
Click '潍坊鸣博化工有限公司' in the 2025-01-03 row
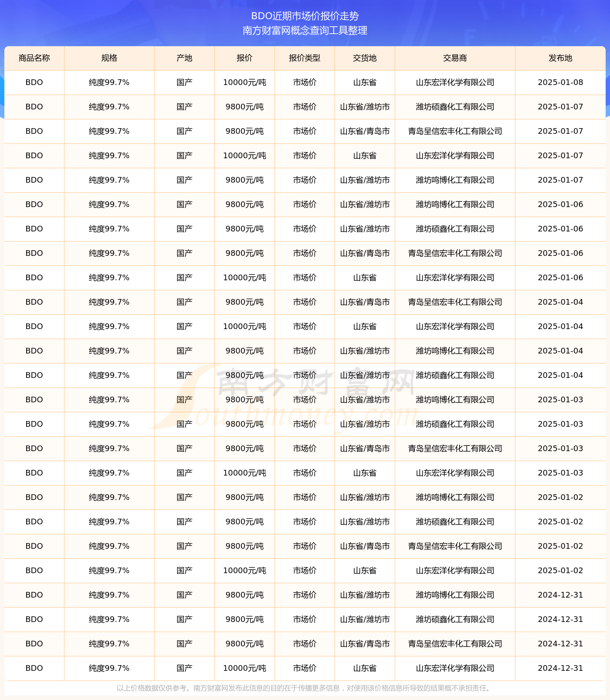pyautogui.click(x=455, y=400)
